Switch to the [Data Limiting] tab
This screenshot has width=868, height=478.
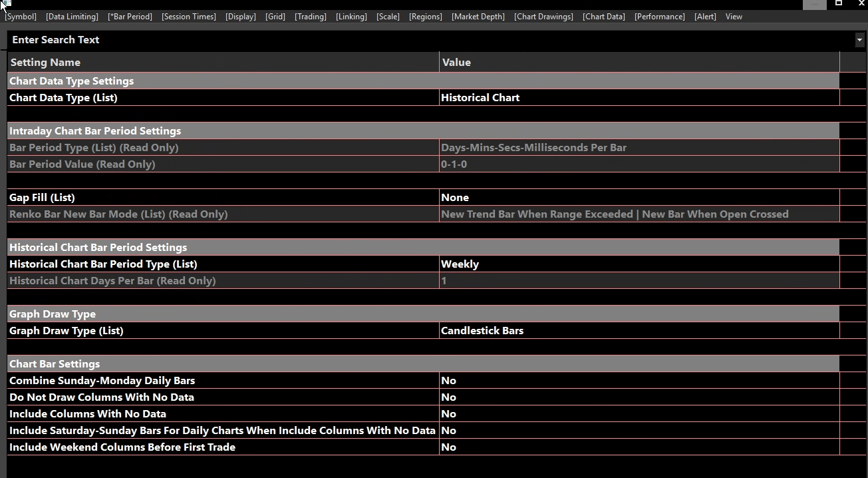click(72, 17)
